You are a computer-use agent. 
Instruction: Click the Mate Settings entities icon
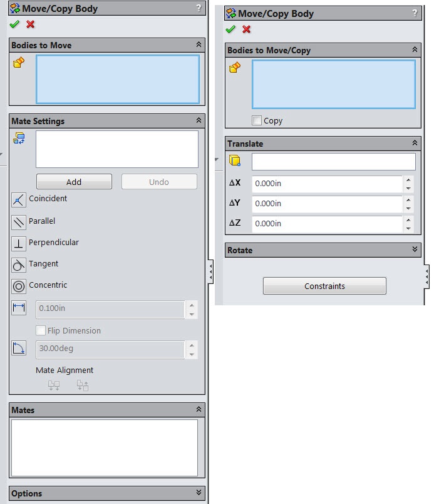tap(19, 138)
